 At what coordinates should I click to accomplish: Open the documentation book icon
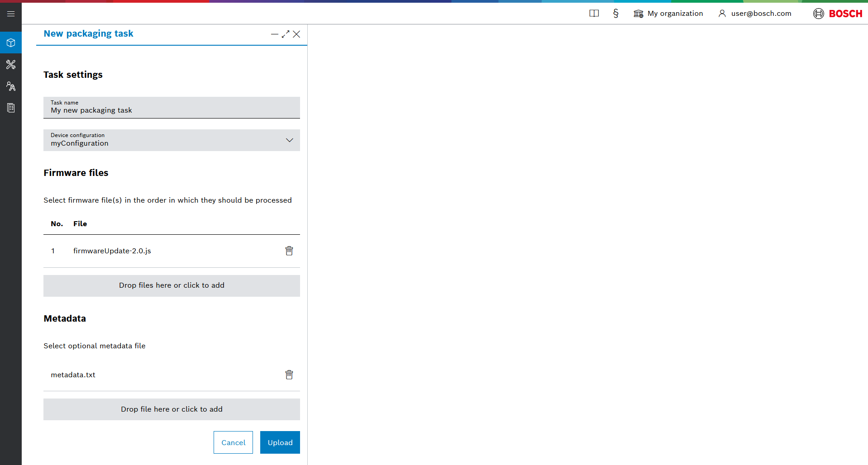pos(594,14)
